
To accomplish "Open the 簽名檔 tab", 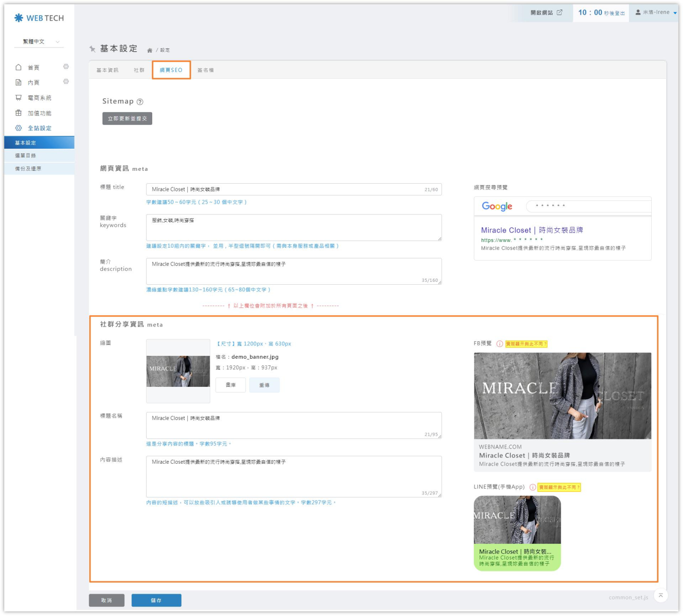I will click(x=205, y=70).
